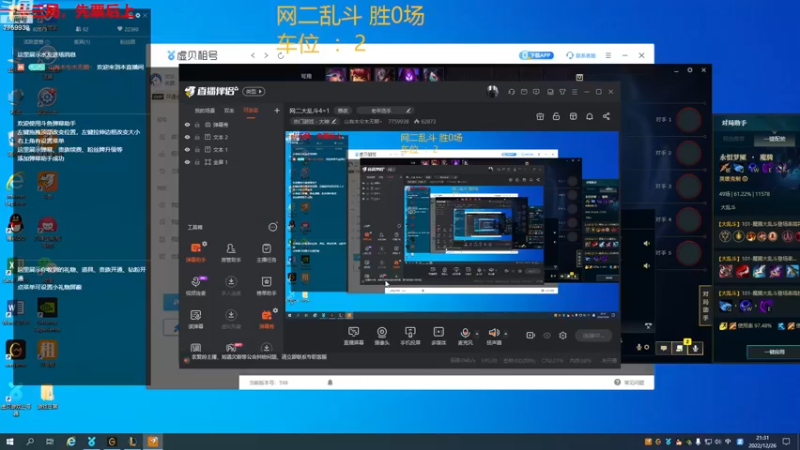Viewport: 800px width, 450px height.
Task: Hide the 弹幕秀 layer with its eye
Action: tap(187, 124)
